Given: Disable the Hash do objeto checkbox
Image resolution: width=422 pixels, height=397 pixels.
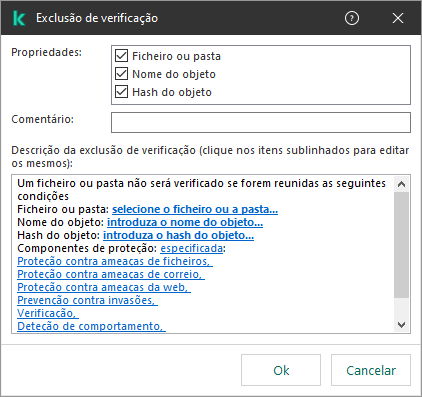Looking at the screenshot, I should tap(121, 92).
